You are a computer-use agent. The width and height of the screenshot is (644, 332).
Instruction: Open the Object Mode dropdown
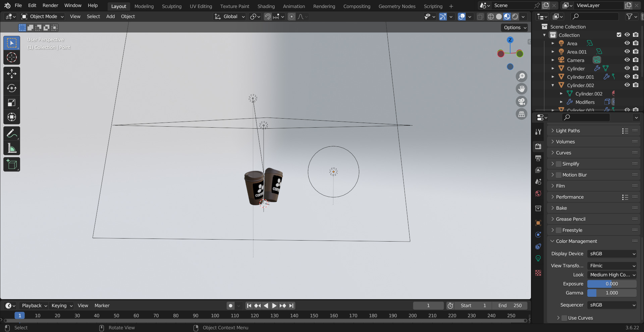coord(42,16)
